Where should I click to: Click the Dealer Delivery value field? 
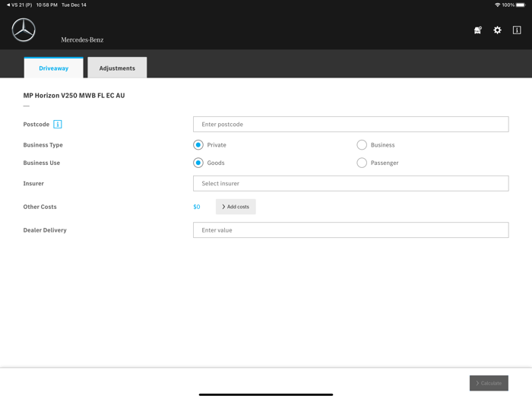(350, 230)
